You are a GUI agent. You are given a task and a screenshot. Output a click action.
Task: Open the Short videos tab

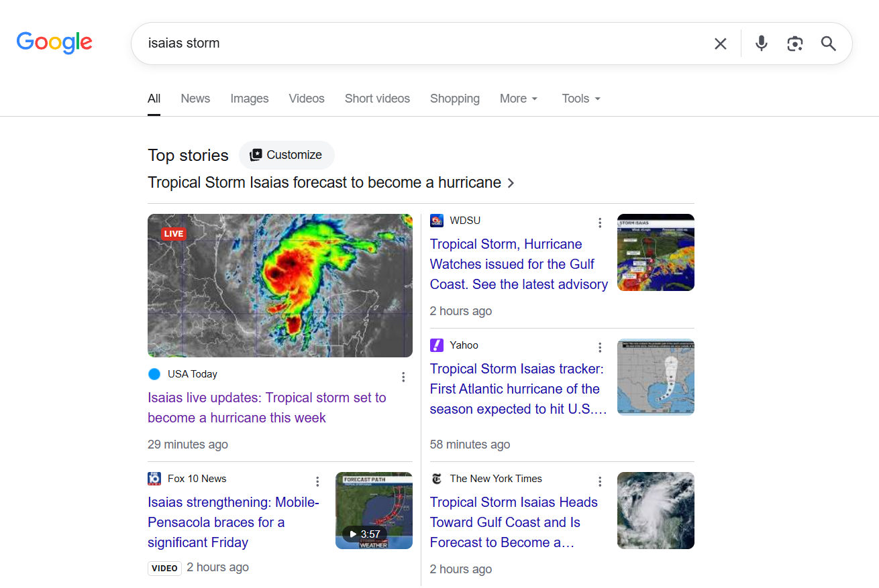click(377, 99)
